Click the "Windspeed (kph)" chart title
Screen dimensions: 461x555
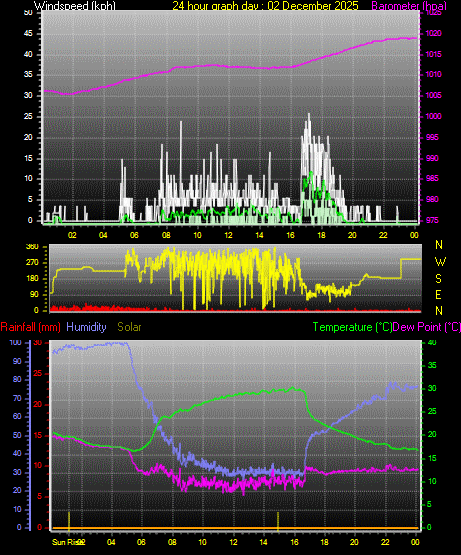[75, 6]
